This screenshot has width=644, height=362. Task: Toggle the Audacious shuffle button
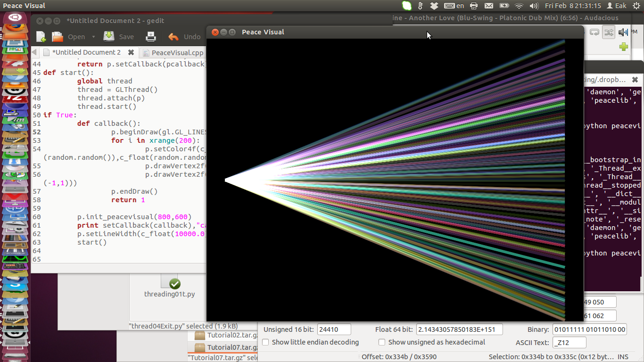(x=609, y=32)
